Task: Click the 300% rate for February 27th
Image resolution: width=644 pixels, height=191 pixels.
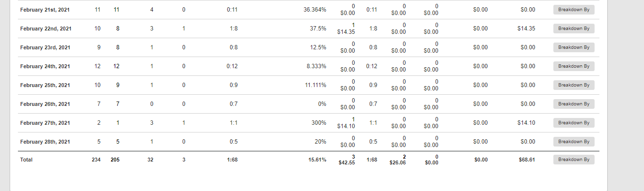Action: (x=319, y=123)
